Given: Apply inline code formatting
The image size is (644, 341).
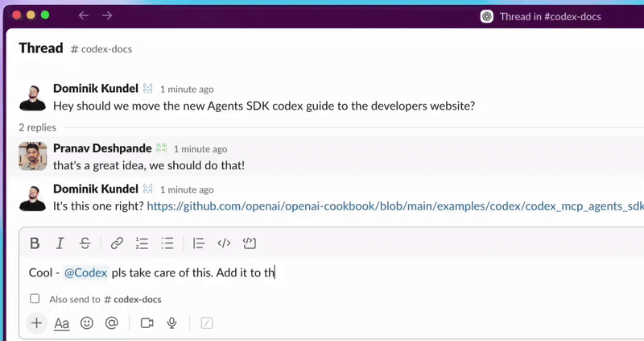Looking at the screenshot, I should [x=224, y=243].
